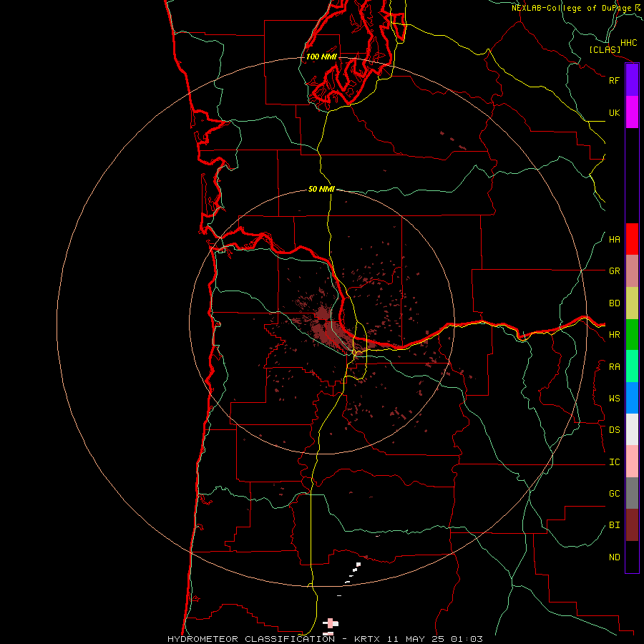Viewport: 644px width, 644px height.
Task: Click the HHC product label
Action: pos(628,43)
